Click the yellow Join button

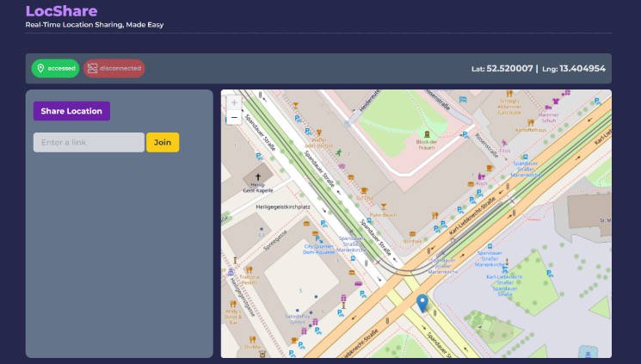point(163,142)
